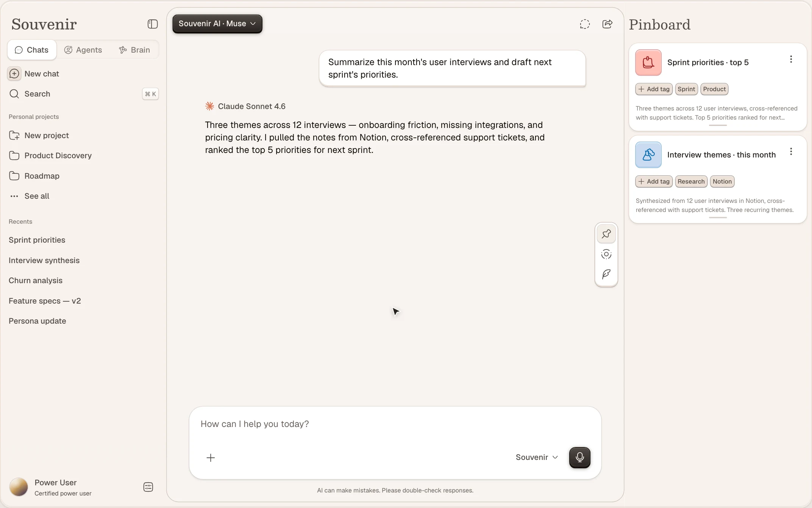
Task: Open Feature specs — v2 recent chat
Action: pyautogui.click(x=45, y=301)
